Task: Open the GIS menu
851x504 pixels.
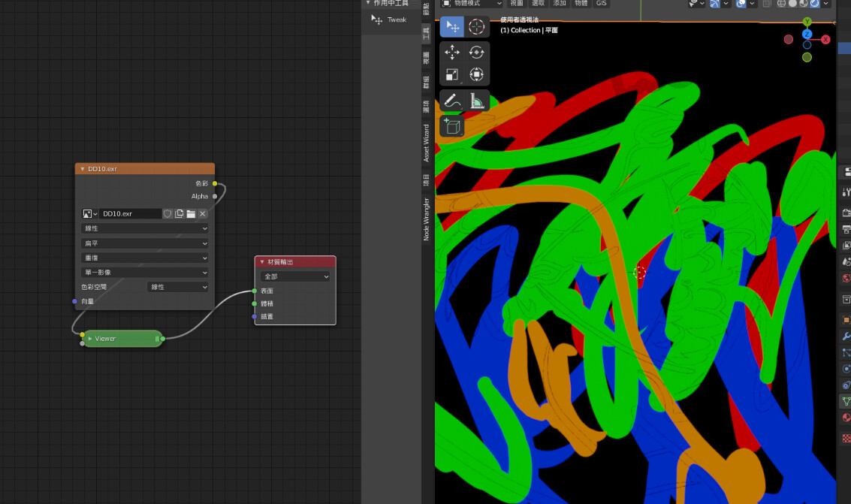Action: coord(602,4)
